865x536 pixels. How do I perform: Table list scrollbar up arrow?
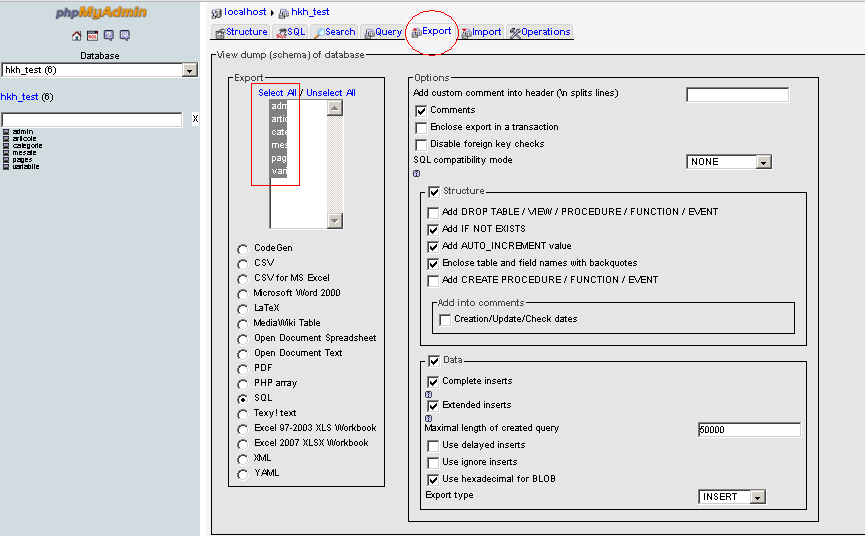[335, 108]
